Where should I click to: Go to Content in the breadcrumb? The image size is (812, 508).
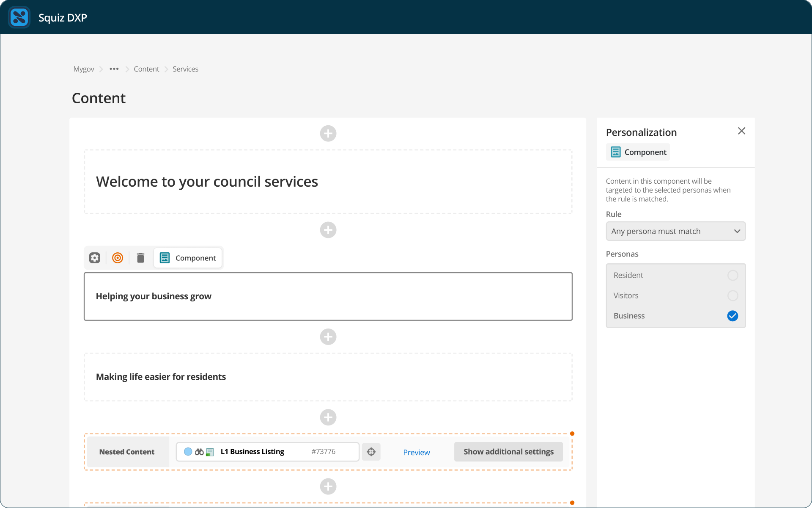click(x=146, y=69)
